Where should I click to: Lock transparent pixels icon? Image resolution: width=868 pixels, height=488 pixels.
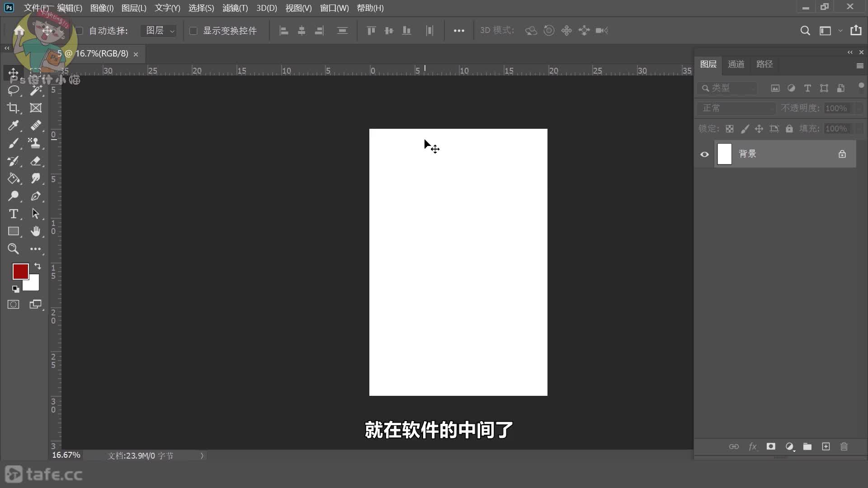730,129
